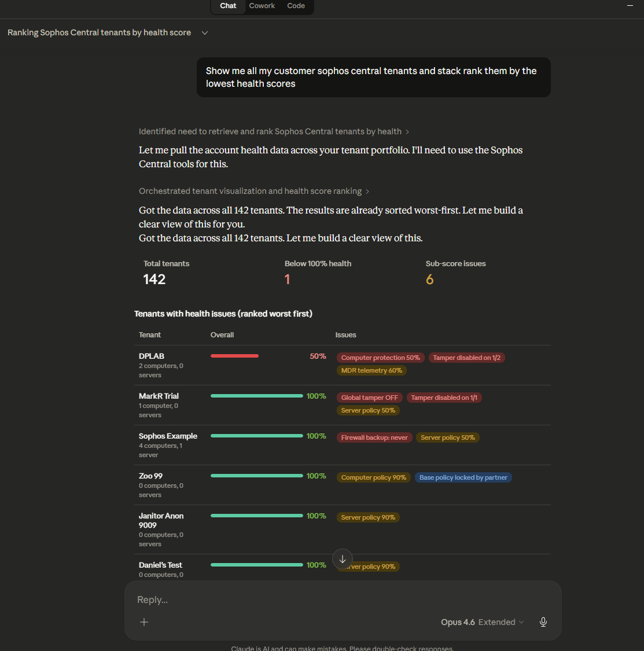Click the 'Zoo 99' tenant name
The height and width of the screenshot is (651, 644).
point(150,476)
